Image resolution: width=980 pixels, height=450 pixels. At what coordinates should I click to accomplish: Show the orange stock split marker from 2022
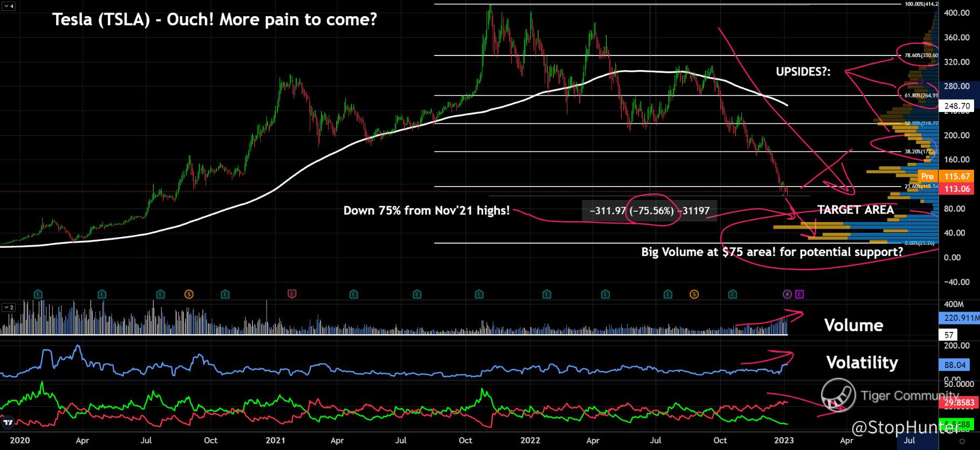coord(694,294)
